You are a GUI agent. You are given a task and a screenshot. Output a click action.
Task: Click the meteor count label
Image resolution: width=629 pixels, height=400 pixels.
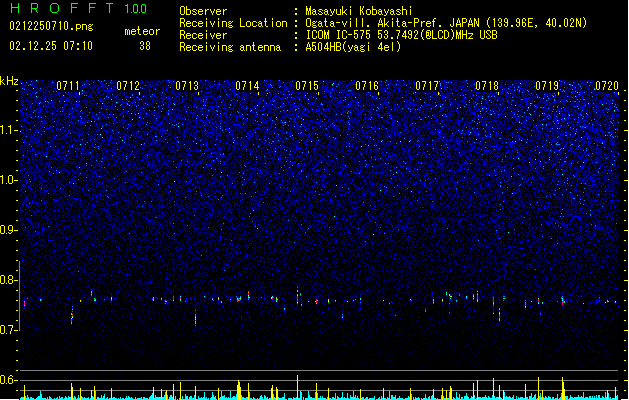point(142,31)
